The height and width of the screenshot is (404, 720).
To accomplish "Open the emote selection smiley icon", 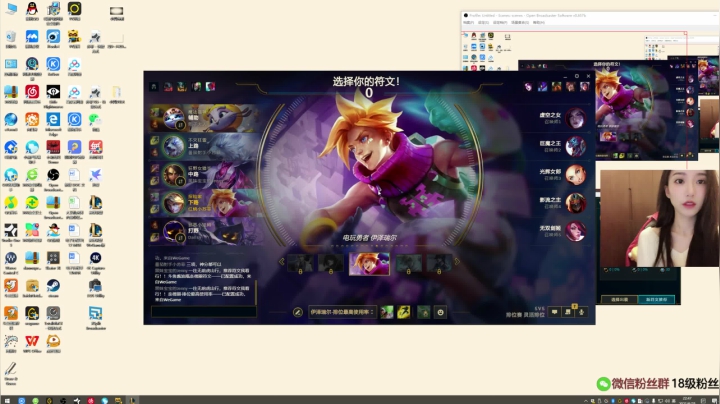I will [x=440, y=313].
